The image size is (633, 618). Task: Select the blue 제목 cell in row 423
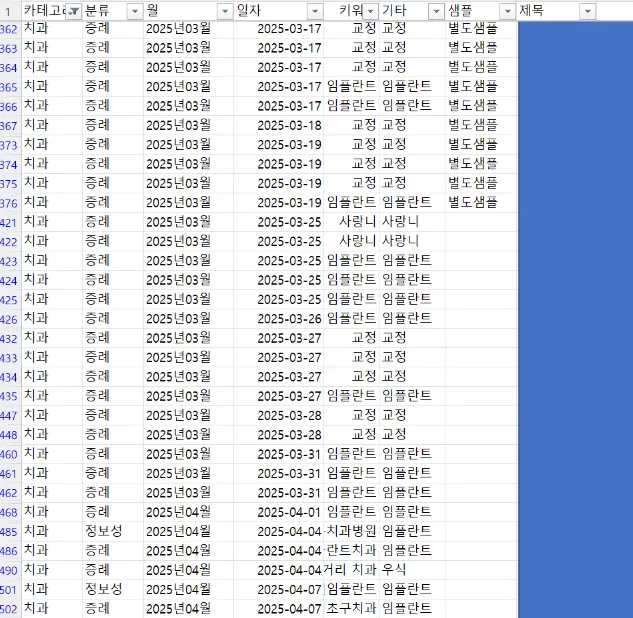click(575, 261)
